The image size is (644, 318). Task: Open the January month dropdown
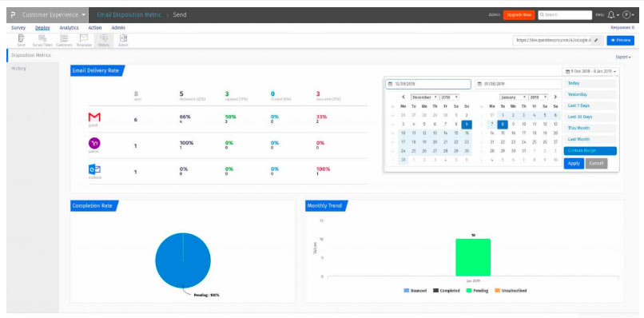pos(514,97)
